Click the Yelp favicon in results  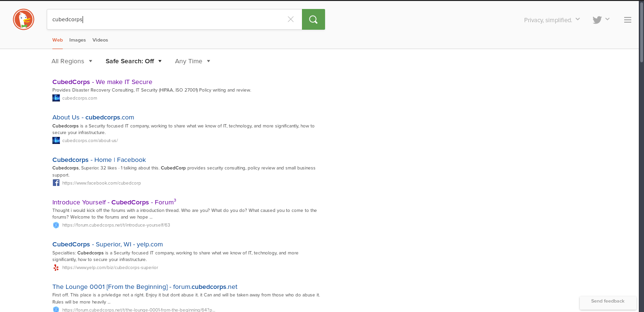coord(56,268)
